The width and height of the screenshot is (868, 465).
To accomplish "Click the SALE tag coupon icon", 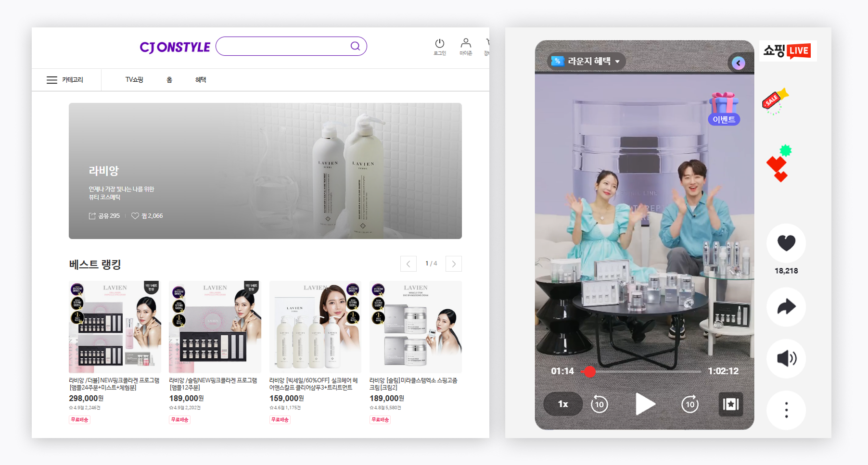I will (x=775, y=101).
